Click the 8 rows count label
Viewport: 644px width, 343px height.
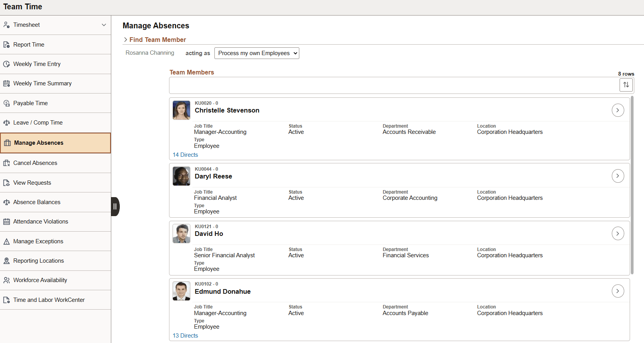click(626, 74)
